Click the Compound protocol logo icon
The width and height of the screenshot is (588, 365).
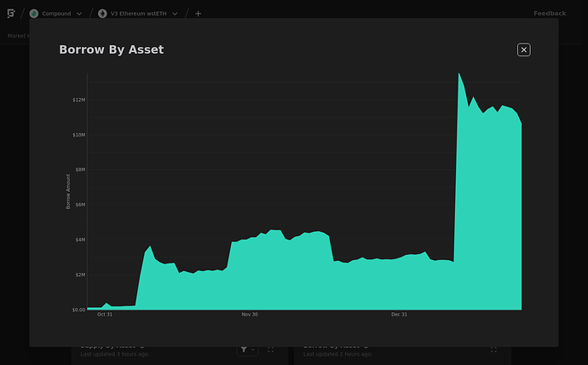tap(34, 14)
